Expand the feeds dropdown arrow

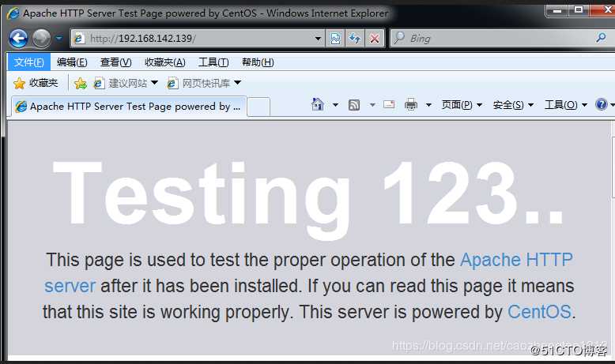(372, 105)
